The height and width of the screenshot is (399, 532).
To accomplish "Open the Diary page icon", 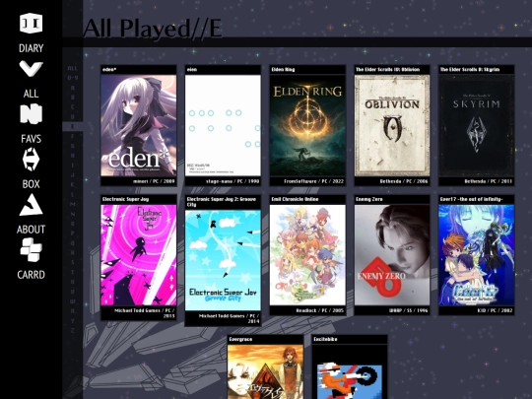I will (x=31, y=23).
